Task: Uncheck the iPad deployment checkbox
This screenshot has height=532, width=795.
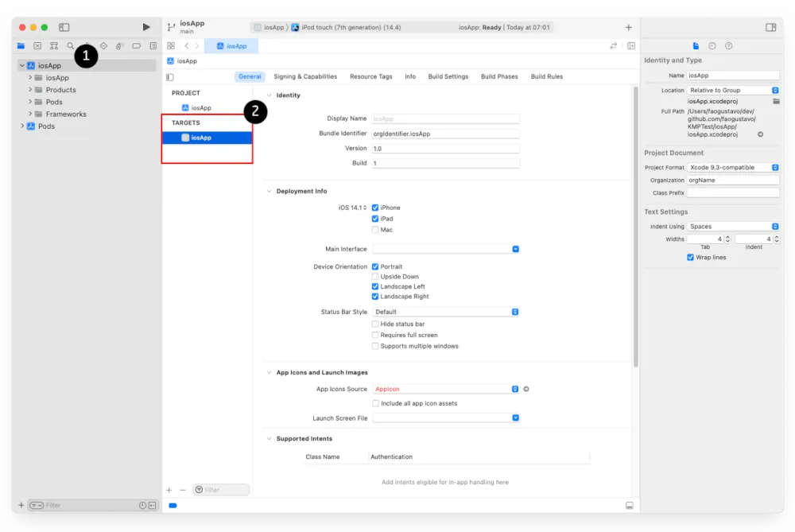Action: coord(375,219)
